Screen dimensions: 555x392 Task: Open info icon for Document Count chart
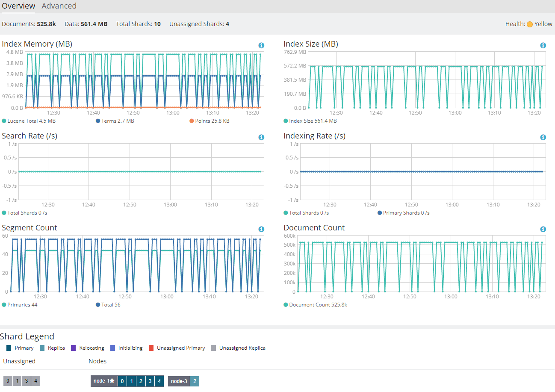[543, 229]
